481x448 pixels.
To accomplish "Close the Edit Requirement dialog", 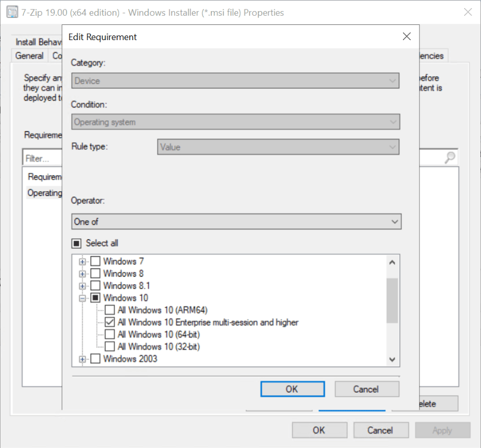I will tap(407, 37).
